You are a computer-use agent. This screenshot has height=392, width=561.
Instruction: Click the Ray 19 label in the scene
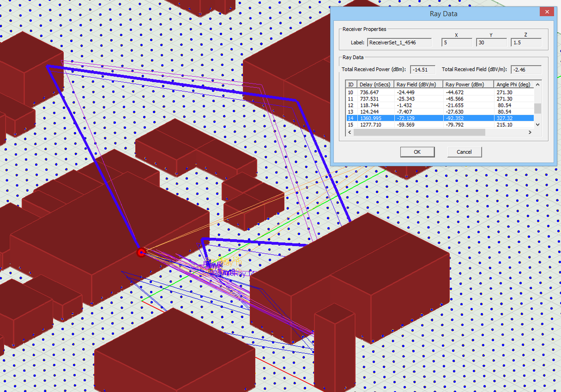point(231,263)
